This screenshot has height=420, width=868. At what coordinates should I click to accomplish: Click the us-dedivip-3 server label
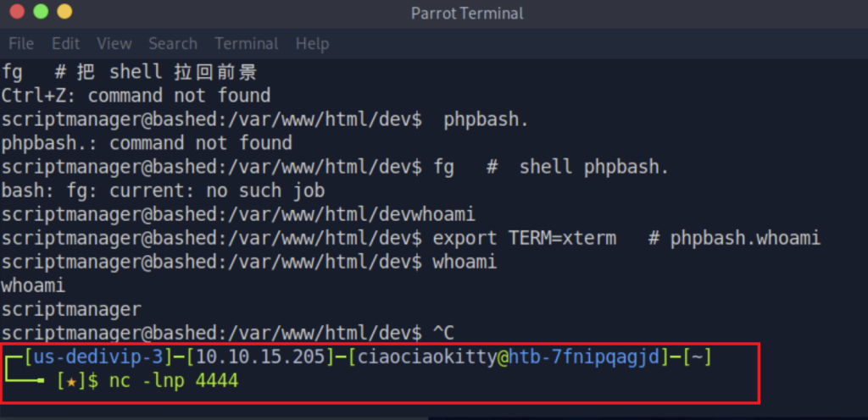point(98,357)
